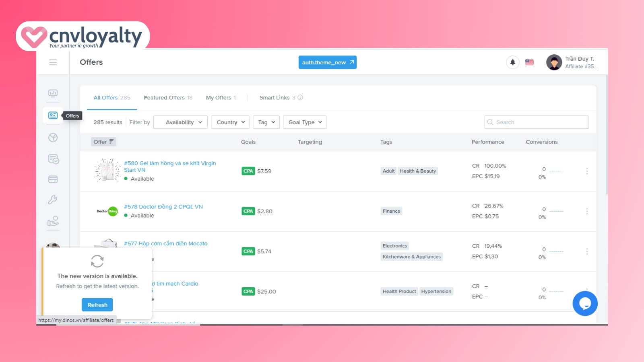Select the statistics dashboard icon in sidebar
The image size is (644, 362).
click(x=53, y=94)
